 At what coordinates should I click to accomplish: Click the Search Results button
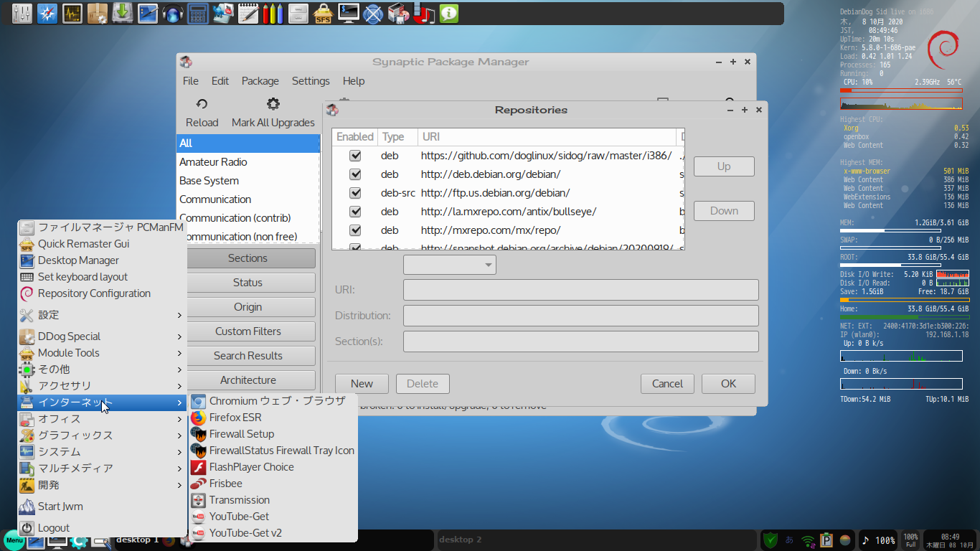click(248, 356)
